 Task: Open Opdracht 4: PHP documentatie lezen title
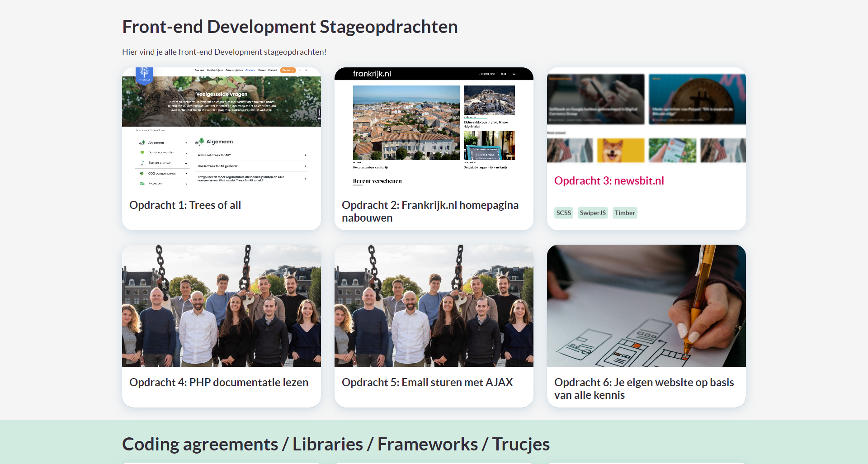(x=219, y=382)
